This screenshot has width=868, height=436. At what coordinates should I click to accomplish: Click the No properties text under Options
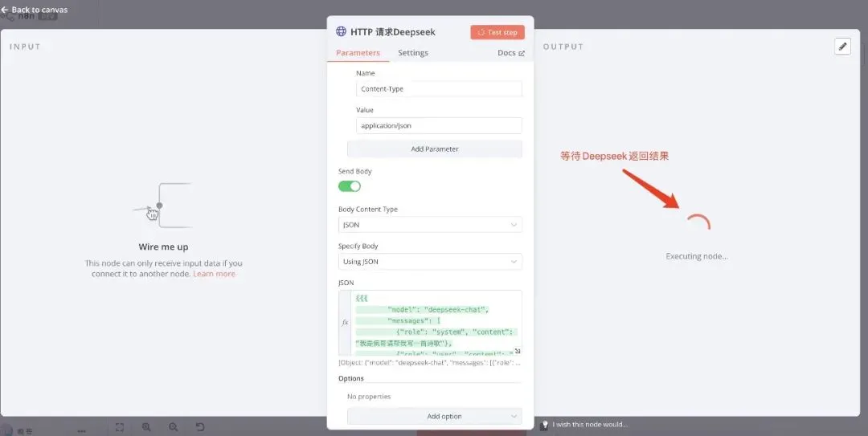tap(369, 397)
